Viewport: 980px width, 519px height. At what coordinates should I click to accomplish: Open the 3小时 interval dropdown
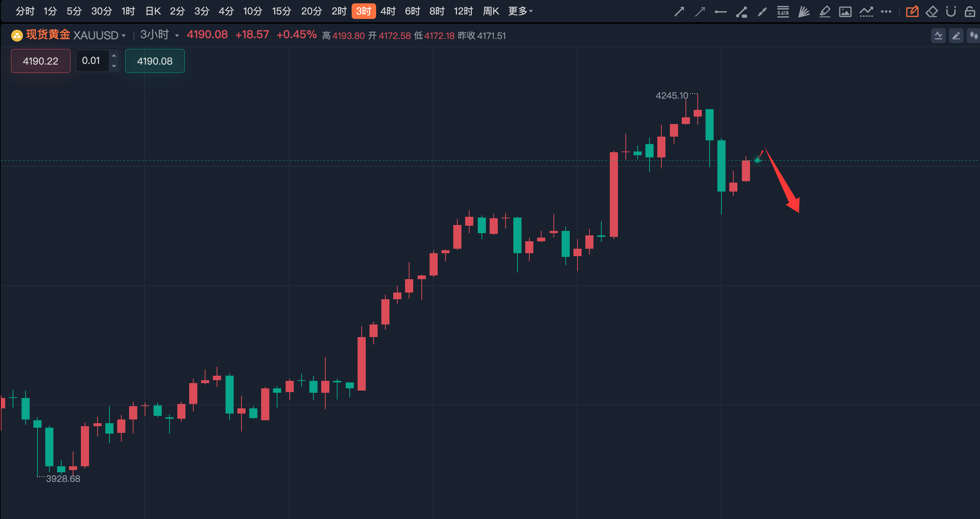[x=159, y=35]
